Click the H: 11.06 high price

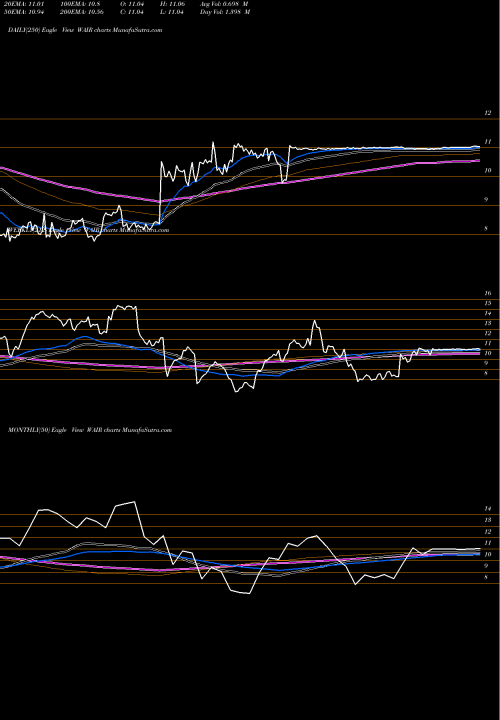click(x=173, y=4)
